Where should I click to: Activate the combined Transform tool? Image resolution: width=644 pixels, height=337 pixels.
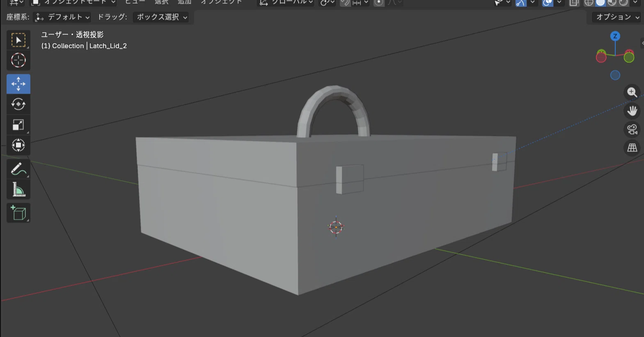[x=18, y=145]
